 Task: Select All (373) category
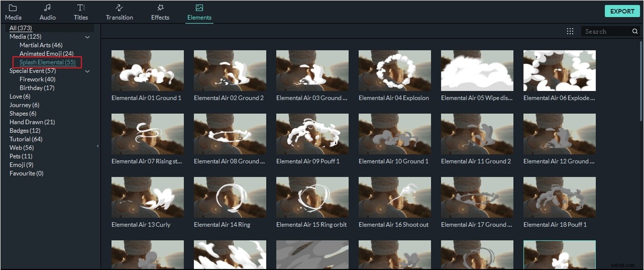point(20,28)
